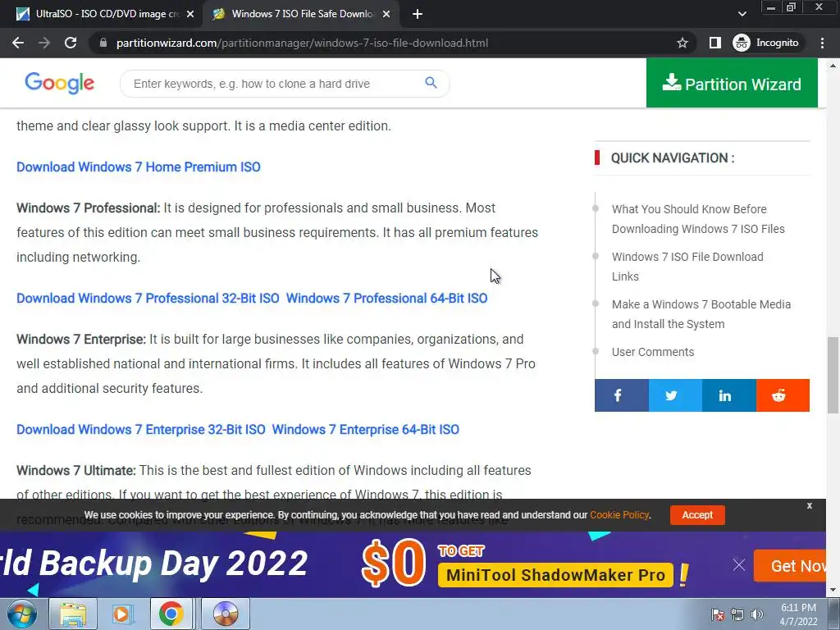Image resolution: width=840 pixels, height=630 pixels.
Task: Go back to the previous page
Action: click(18, 43)
